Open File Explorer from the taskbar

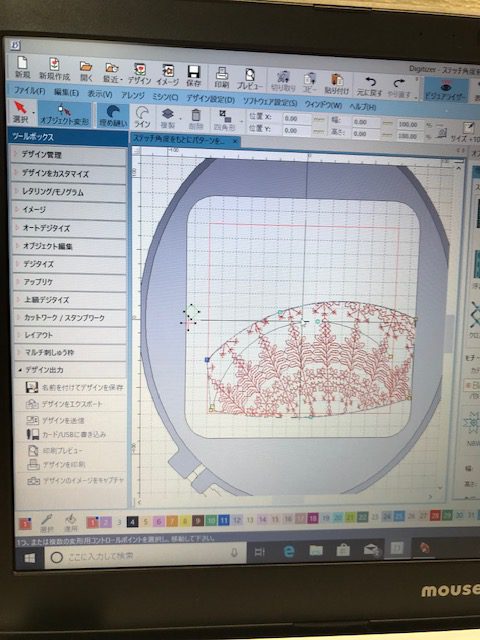click(x=316, y=551)
